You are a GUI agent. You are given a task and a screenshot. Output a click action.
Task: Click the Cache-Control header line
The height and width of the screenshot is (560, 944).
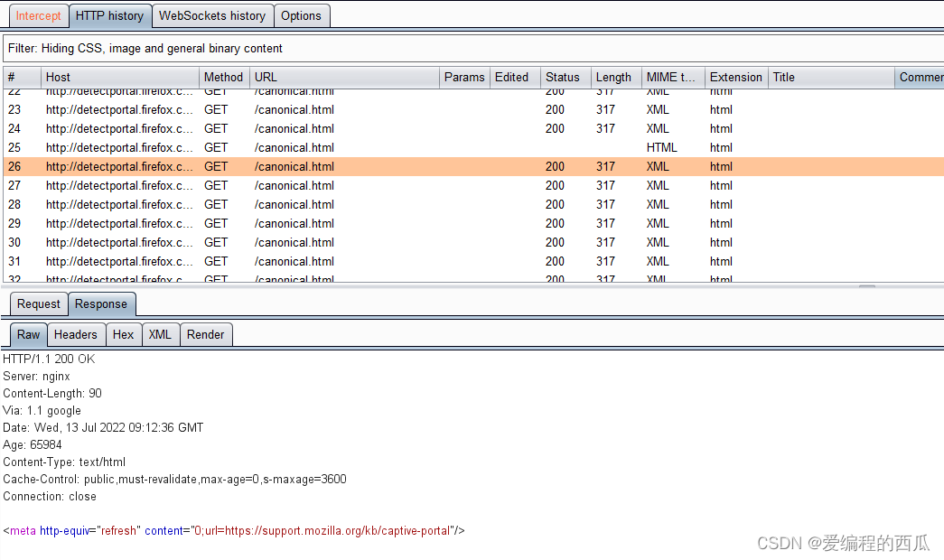[x=174, y=480]
